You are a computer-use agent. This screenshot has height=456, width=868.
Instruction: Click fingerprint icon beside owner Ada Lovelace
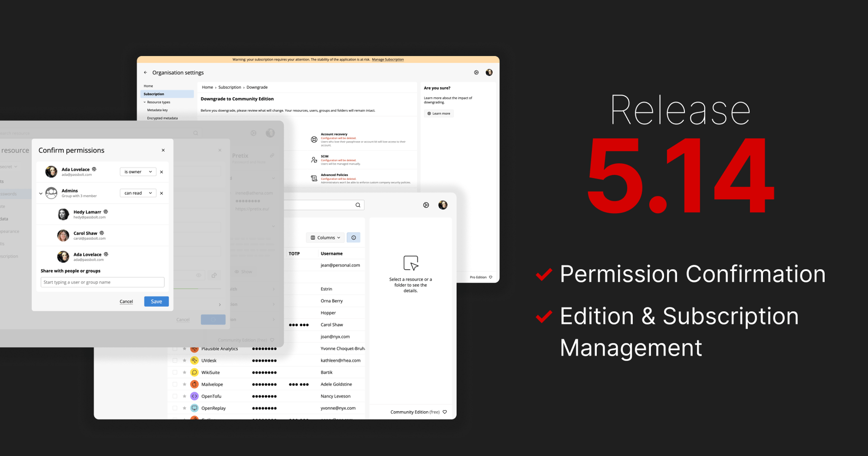point(94,169)
